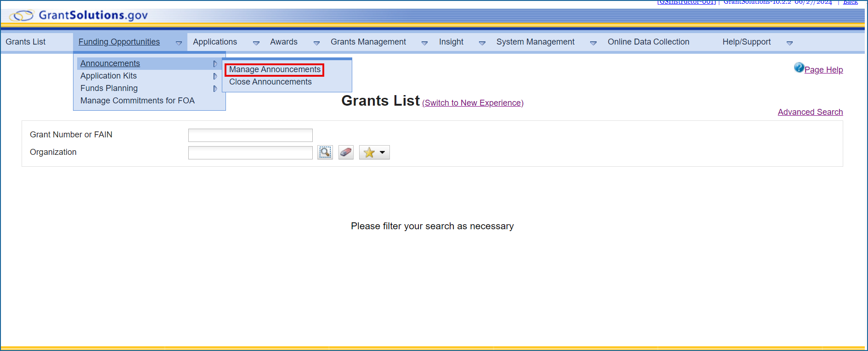Expand the Application Kits submenu arrow

pyautogui.click(x=215, y=76)
